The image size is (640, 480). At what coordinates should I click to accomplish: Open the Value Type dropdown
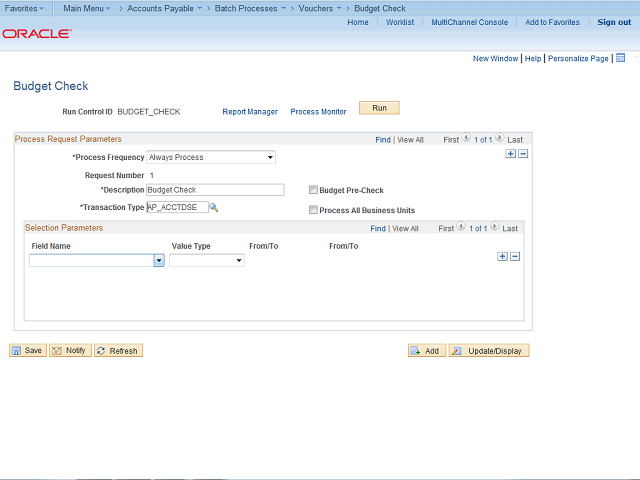[207, 260]
